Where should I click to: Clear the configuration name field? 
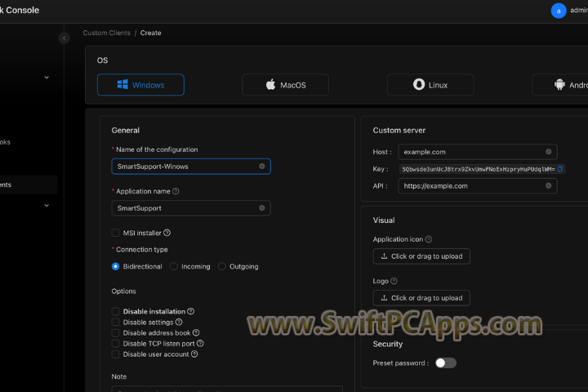click(262, 166)
